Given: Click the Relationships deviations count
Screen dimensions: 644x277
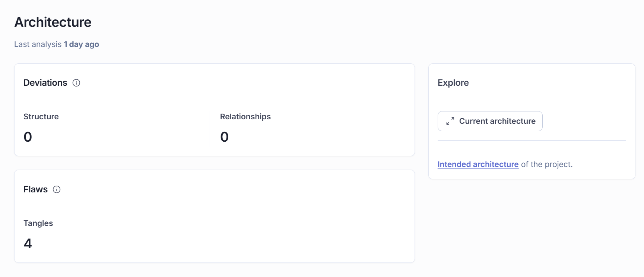Looking at the screenshot, I should pos(224,137).
